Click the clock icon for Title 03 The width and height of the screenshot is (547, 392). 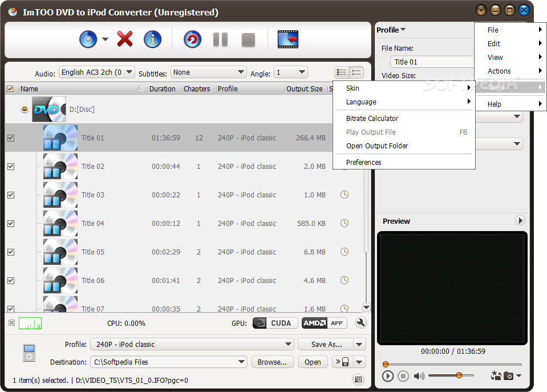[x=345, y=195]
